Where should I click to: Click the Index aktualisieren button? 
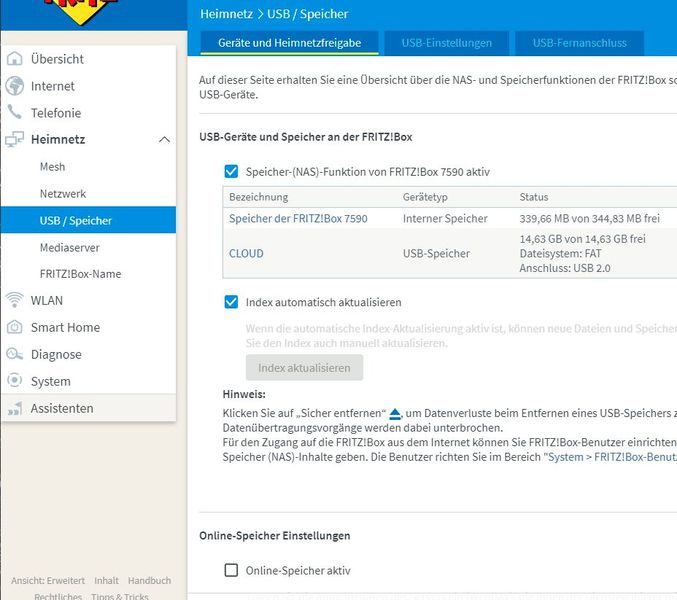coord(304,368)
